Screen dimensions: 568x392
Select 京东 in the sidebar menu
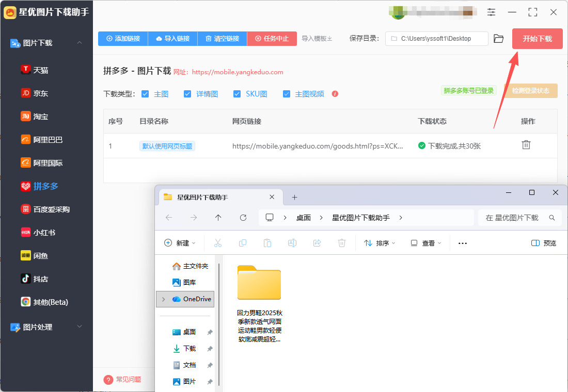tap(40, 93)
